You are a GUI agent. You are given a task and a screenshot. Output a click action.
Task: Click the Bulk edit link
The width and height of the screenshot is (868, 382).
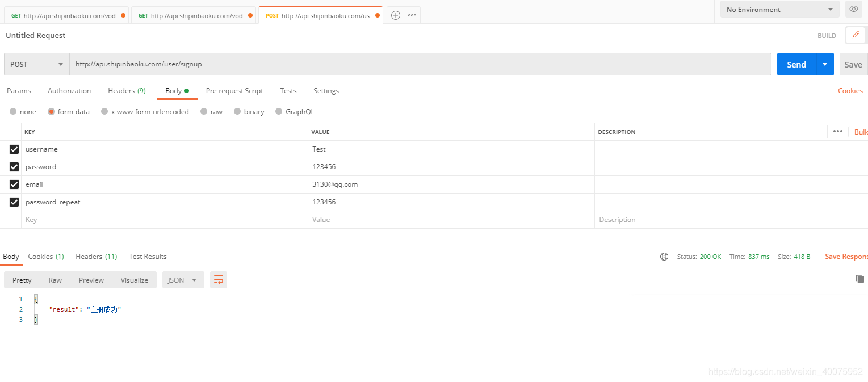pos(861,132)
